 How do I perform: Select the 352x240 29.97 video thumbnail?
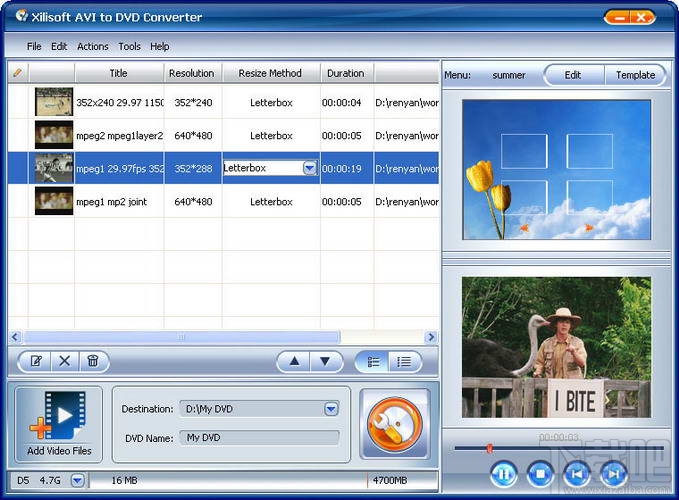54,102
